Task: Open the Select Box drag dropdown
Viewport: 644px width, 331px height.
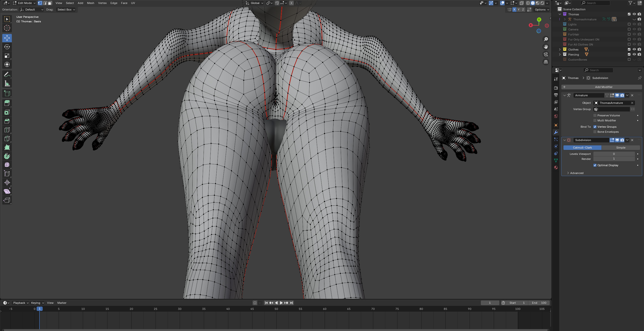Action: [66, 10]
